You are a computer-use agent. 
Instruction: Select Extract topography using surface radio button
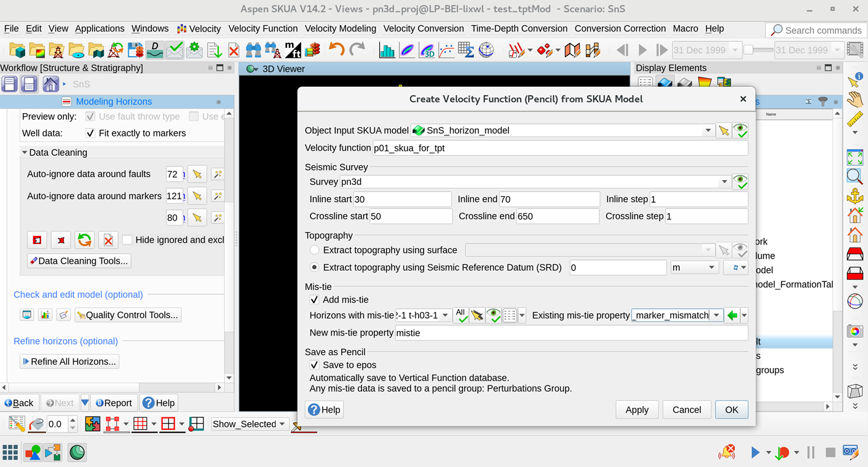[x=314, y=250]
